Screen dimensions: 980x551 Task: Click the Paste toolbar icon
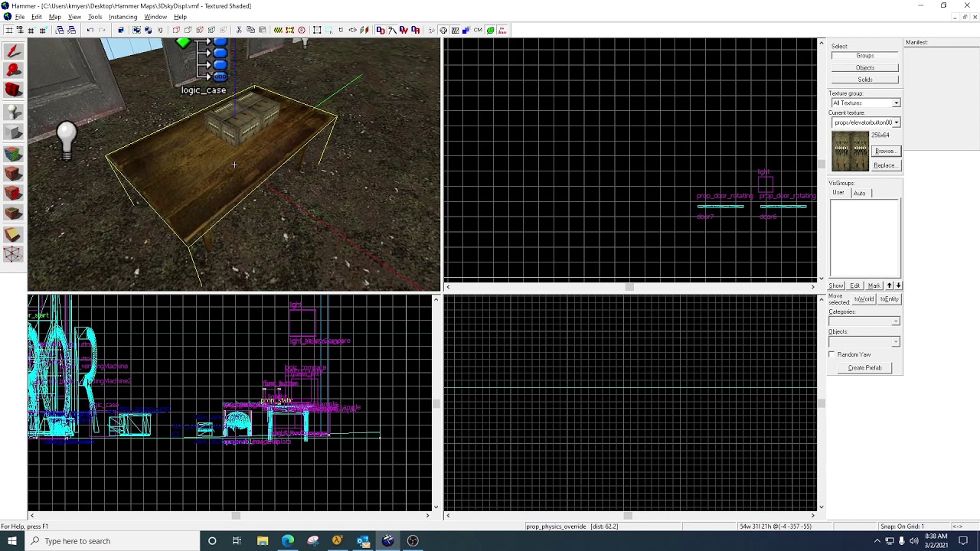263,30
